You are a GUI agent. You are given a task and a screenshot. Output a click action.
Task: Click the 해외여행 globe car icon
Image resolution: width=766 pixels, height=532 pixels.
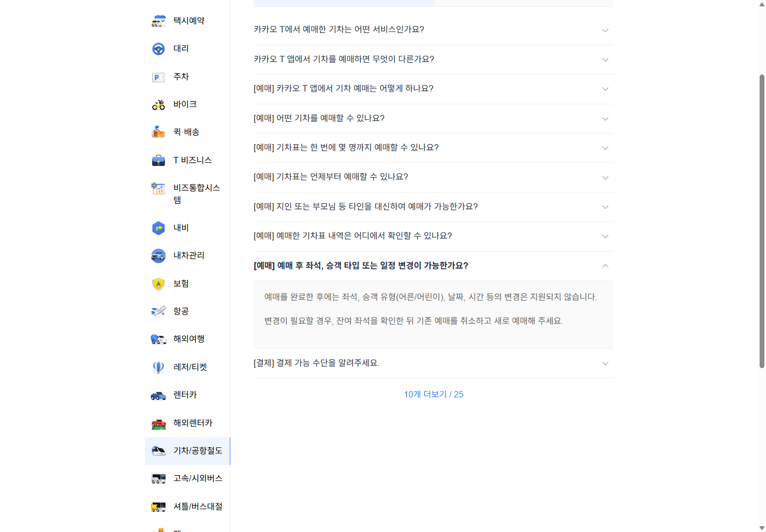click(159, 339)
